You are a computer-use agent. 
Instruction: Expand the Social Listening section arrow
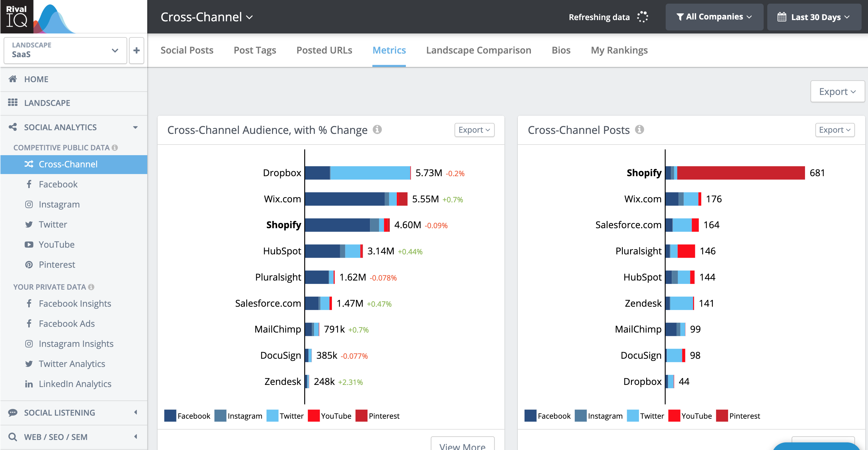pyautogui.click(x=135, y=413)
